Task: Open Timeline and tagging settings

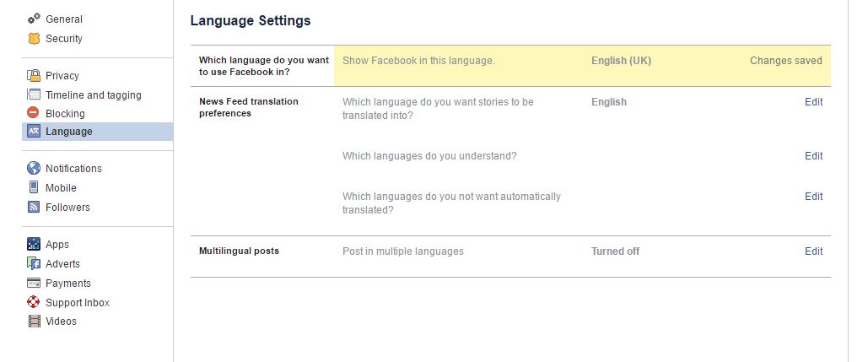Action: click(x=93, y=95)
